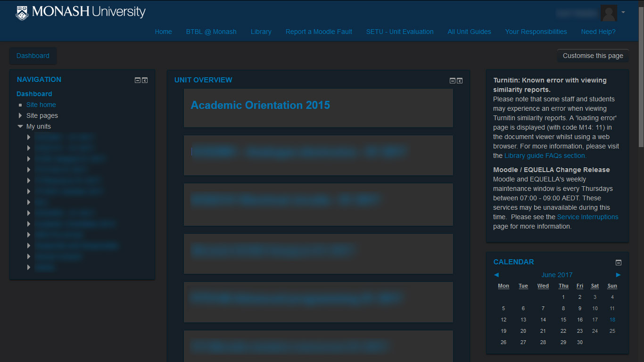The height and width of the screenshot is (362, 644).
Task: Open the user profile avatar image
Action: 608,13
